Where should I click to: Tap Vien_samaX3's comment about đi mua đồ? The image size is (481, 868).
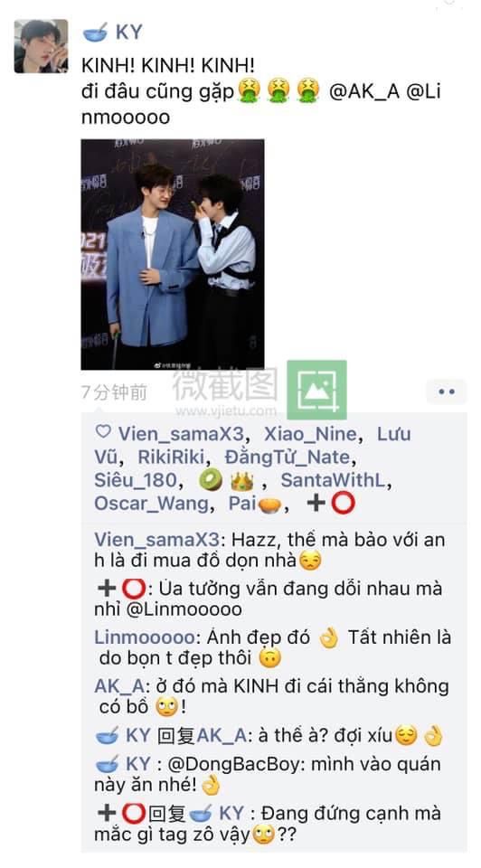[x=269, y=551]
